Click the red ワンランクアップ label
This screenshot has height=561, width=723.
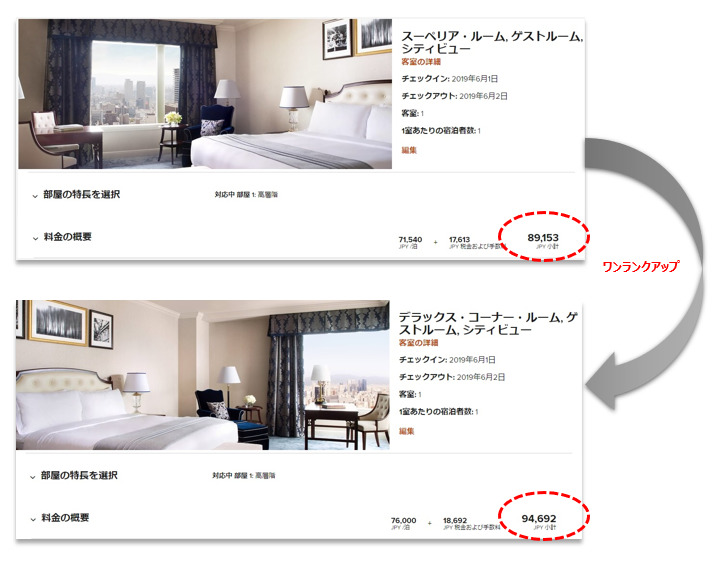[640, 266]
